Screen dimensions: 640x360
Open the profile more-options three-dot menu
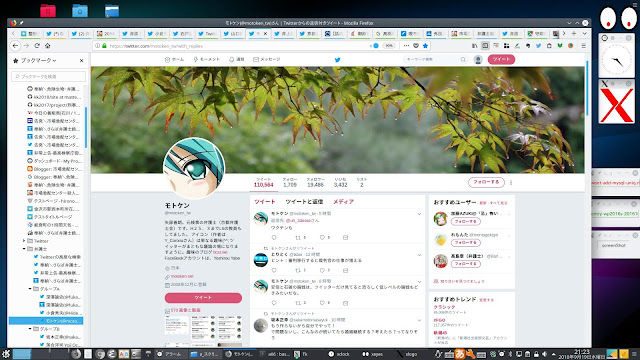click(x=511, y=182)
